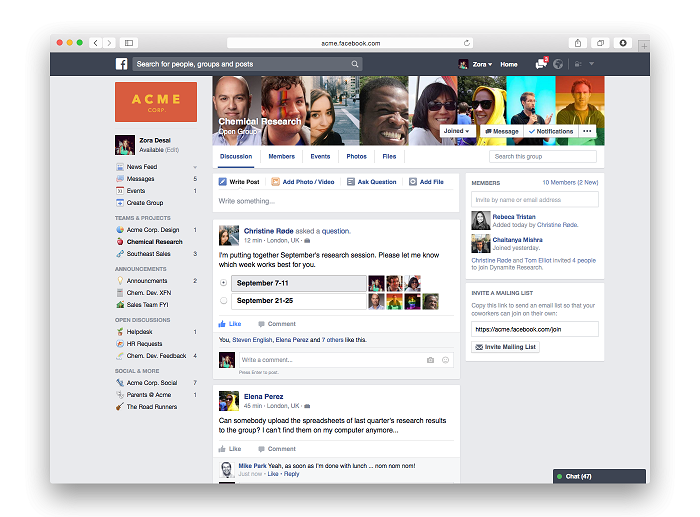Click the Add Photo / Video icon
Viewport: 700px width, 517px height.
[x=276, y=182]
